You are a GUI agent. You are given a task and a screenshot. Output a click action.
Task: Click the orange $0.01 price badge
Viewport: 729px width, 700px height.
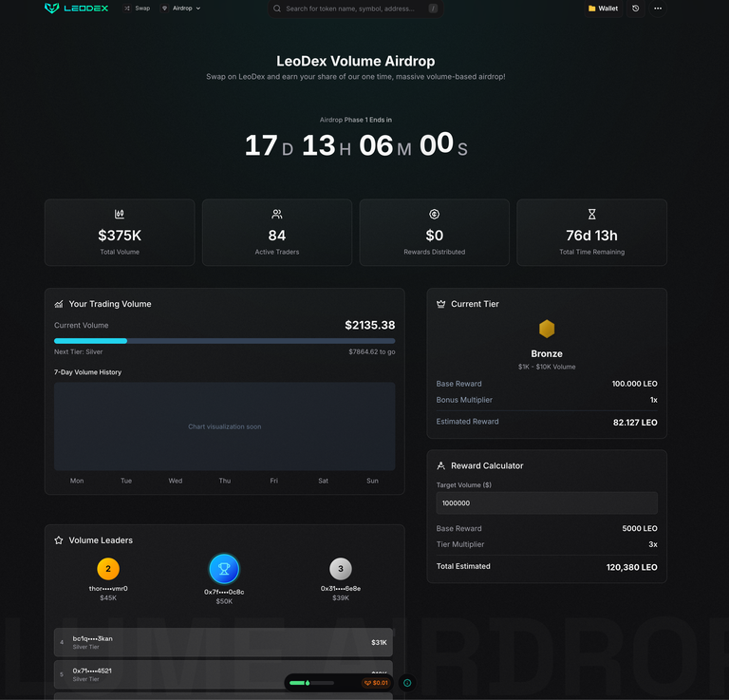[376, 683]
